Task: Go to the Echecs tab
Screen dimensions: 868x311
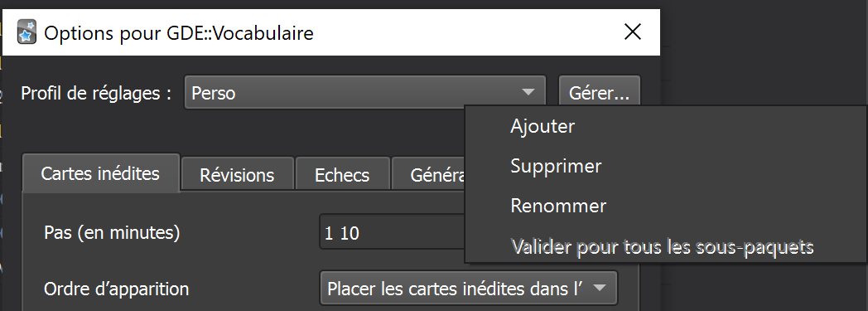Action: [342, 175]
